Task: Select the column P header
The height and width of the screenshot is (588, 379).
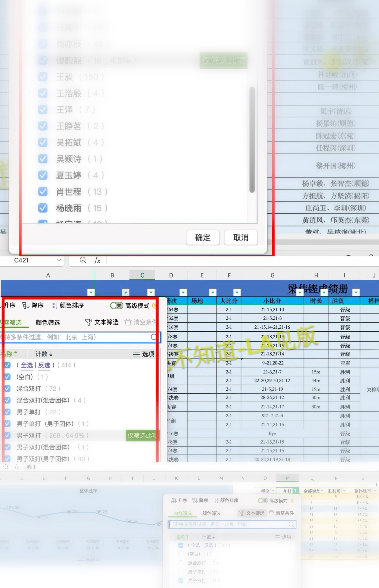Action: 287,478
